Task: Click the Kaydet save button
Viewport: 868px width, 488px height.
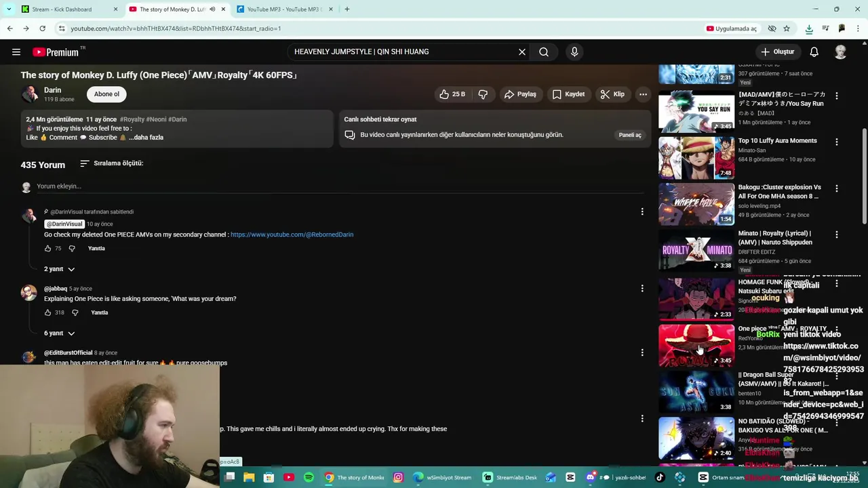Action: point(568,94)
